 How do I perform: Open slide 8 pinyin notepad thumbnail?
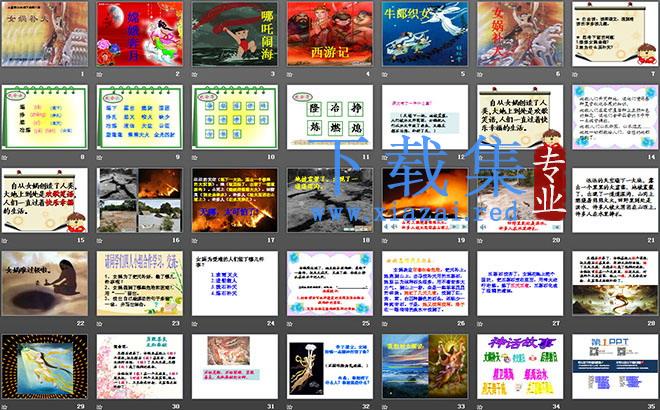click(45, 117)
